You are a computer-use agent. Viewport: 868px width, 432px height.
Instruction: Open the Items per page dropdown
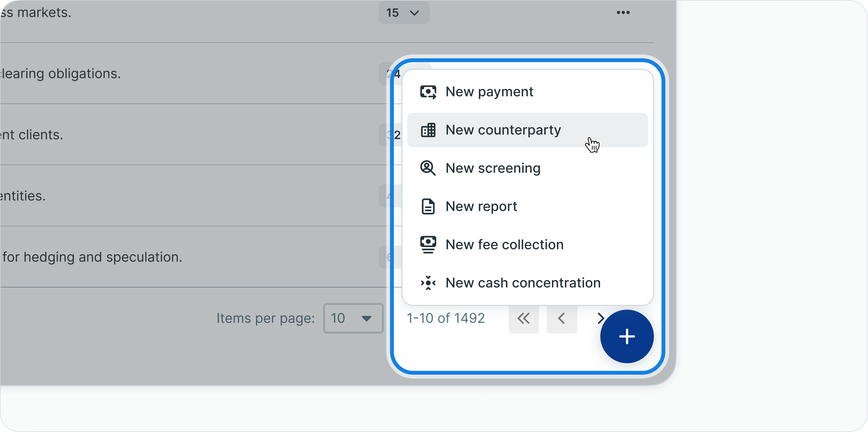353,318
